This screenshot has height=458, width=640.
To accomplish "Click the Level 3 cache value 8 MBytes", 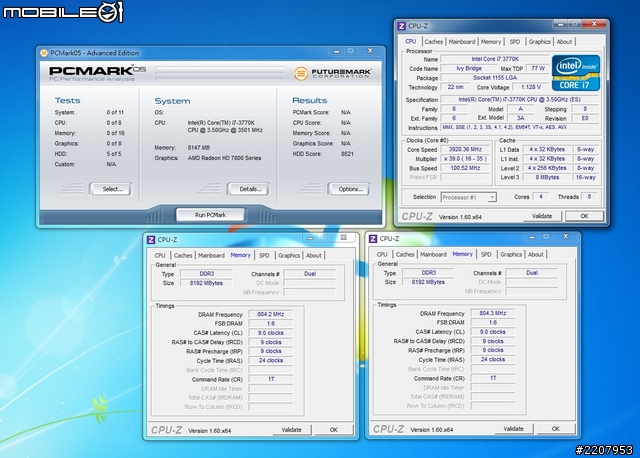I will [547, 178].
